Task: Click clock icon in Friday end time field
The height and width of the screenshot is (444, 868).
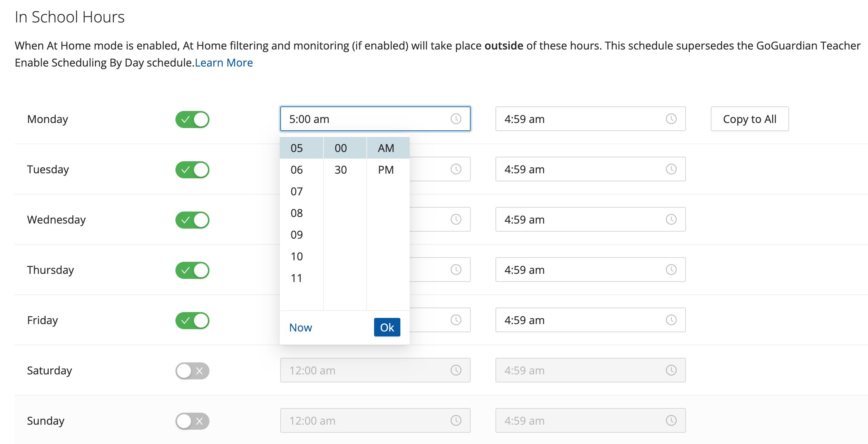Action: (x=671, y=320)
